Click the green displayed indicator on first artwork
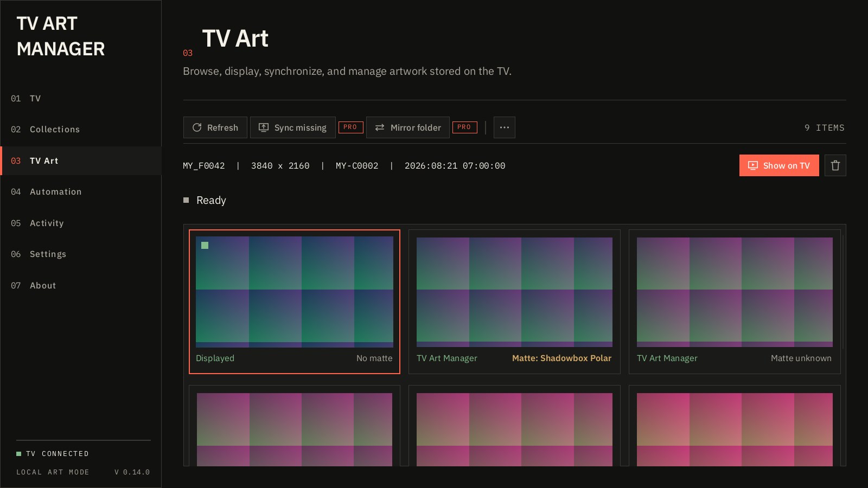The height and width of the screenshot is (488, 868). click(x=205, y=246)
